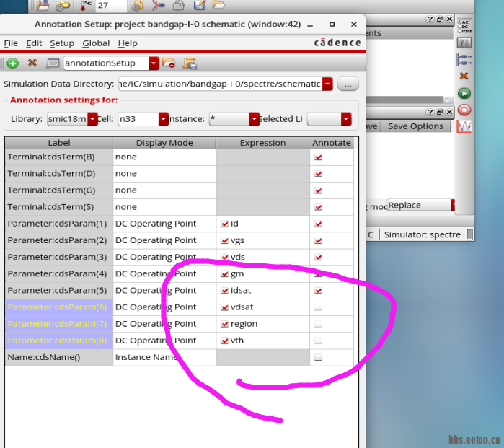Toggle Annotate checkbox for Terminal:cdsTerm(B)
This screenshot has width=504, height=448.
(x=318, y=157)
